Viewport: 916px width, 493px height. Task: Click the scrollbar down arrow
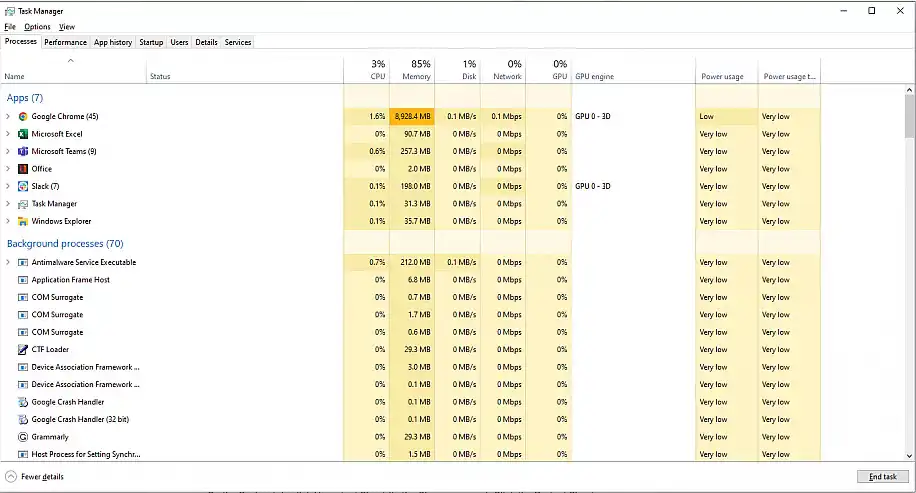pyautogui.click(x=909, y=456)
